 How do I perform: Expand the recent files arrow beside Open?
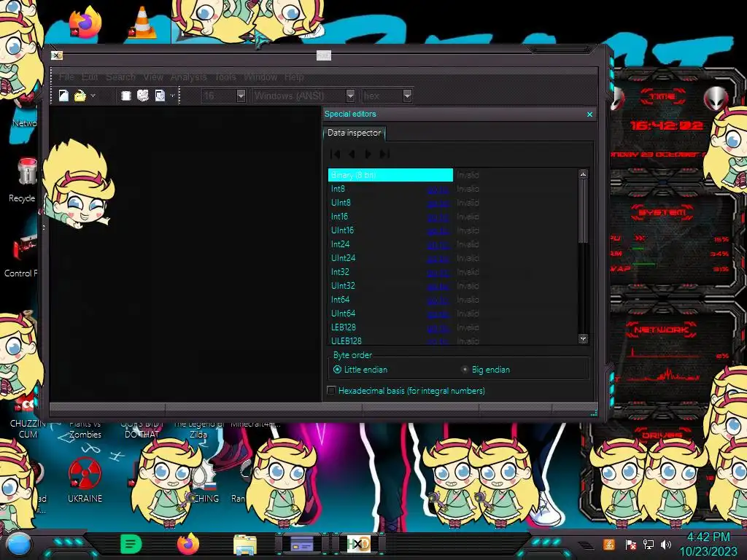[x=93, y=96]
